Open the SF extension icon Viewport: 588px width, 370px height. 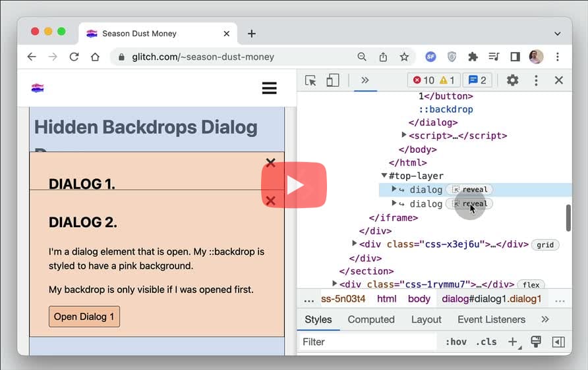[430, 57]
